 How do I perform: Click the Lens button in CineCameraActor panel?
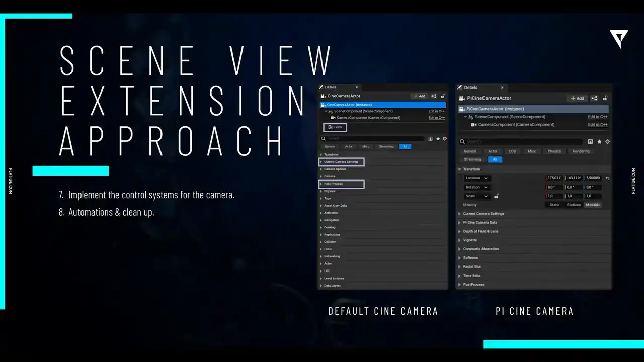(x=335, y=127)
